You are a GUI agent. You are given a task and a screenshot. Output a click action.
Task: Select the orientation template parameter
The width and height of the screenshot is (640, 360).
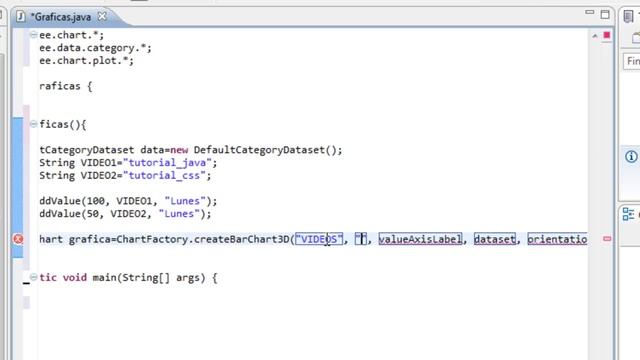pos(557,239)
